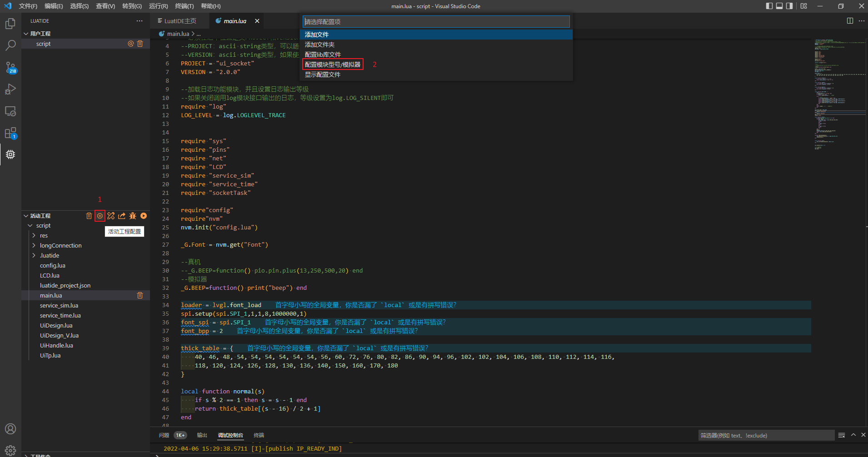Open the Search view icon

(10, 45)
